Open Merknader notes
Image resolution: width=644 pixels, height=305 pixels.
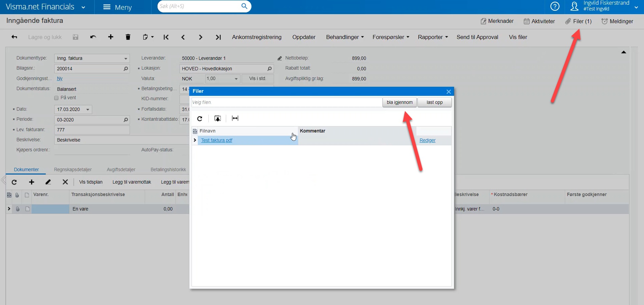(497, 21)
